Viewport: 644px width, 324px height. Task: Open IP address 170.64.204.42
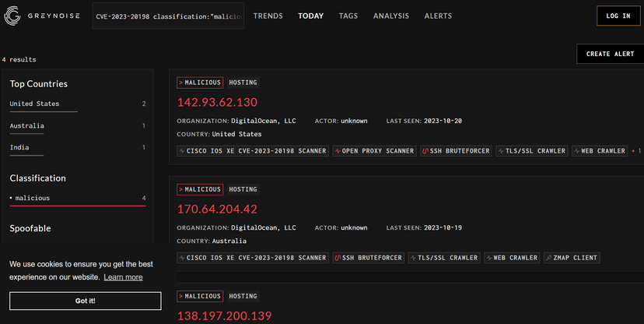click(x=217, y=210)
